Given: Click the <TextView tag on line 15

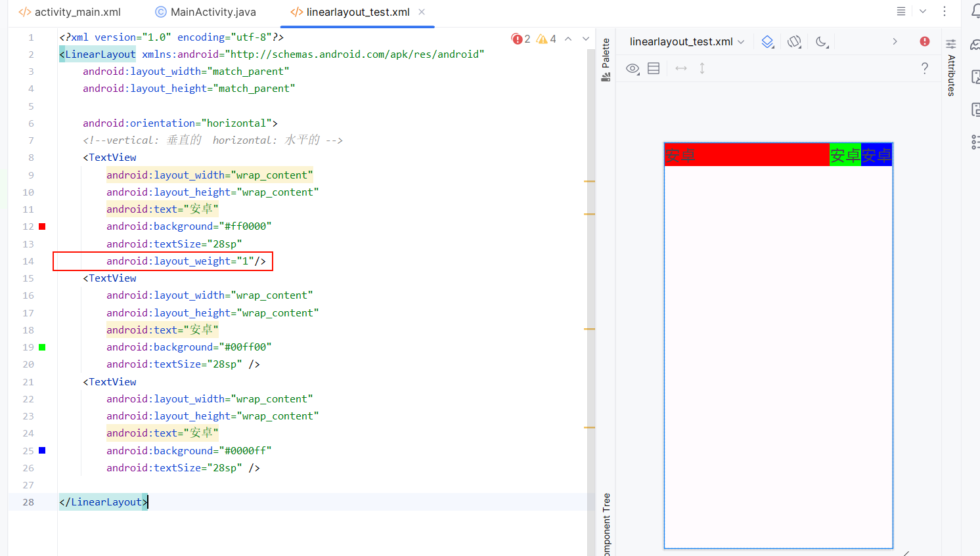Looking at the screenshot, I should click(x=110, y=278).
